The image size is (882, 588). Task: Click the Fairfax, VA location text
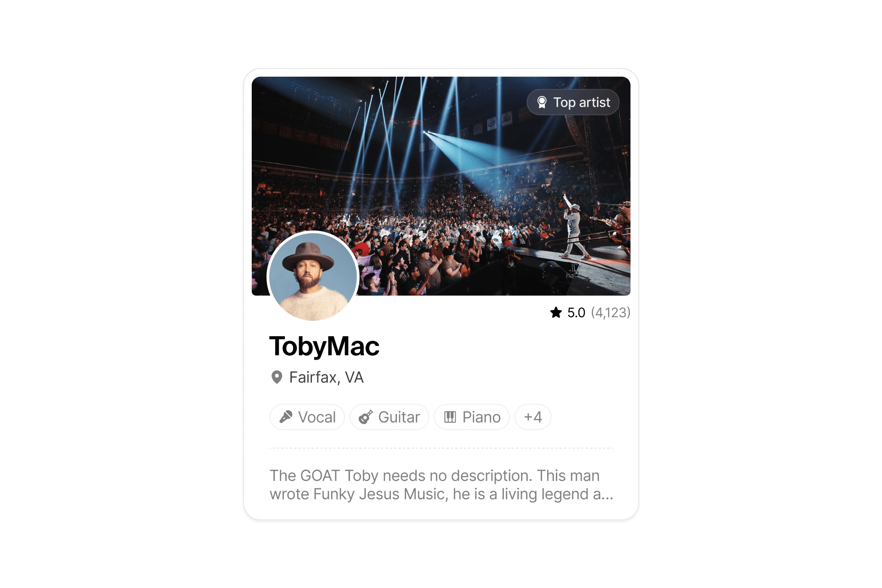(x=326, y=377)
